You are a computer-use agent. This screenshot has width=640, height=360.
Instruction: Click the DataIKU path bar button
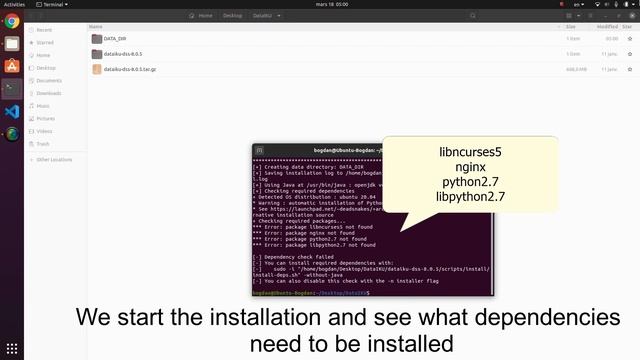(x=262, y=16)
